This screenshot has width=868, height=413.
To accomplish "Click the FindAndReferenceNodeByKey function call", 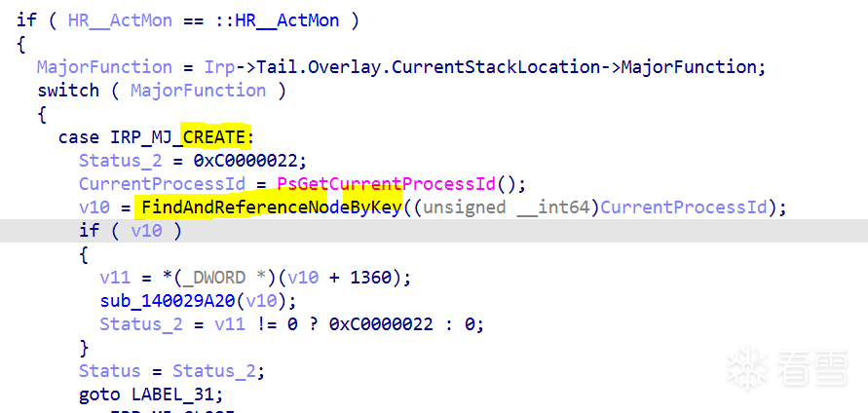I will 271,207.
